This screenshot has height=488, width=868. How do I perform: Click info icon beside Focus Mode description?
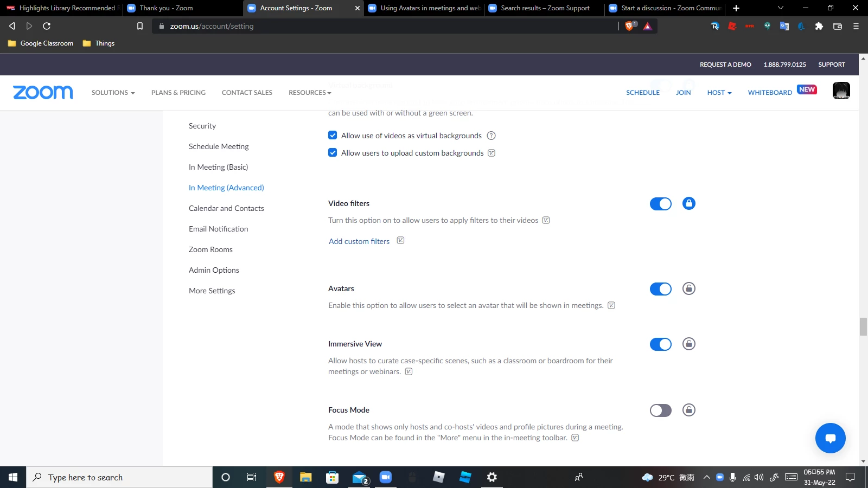pos(575,438)
